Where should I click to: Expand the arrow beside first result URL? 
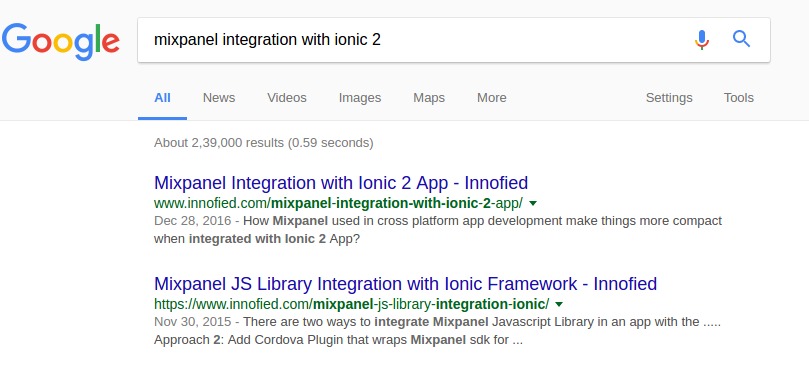click(x=533, y=204)
